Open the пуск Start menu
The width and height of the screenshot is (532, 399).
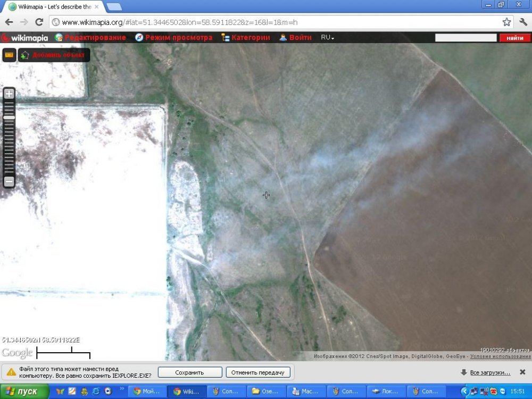pos(24,392)
